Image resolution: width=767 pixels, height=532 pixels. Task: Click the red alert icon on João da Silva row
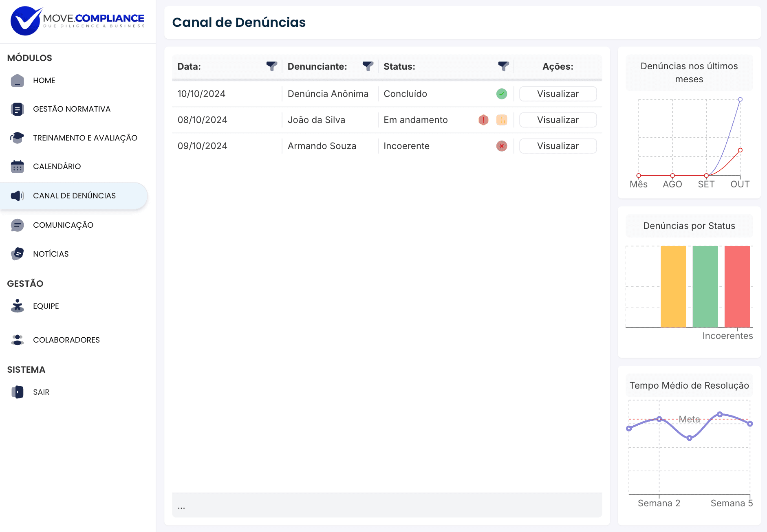(x=483, y=120)
